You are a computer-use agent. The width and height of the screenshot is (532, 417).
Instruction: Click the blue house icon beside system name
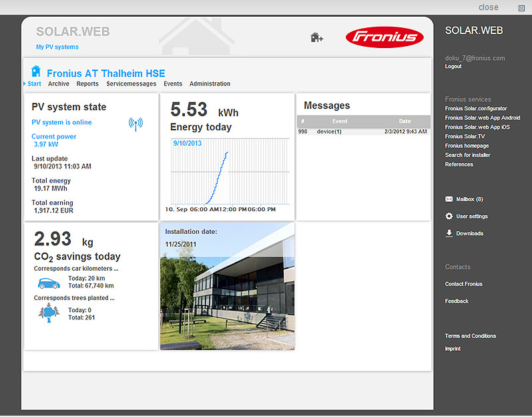(x=36, y=72)
